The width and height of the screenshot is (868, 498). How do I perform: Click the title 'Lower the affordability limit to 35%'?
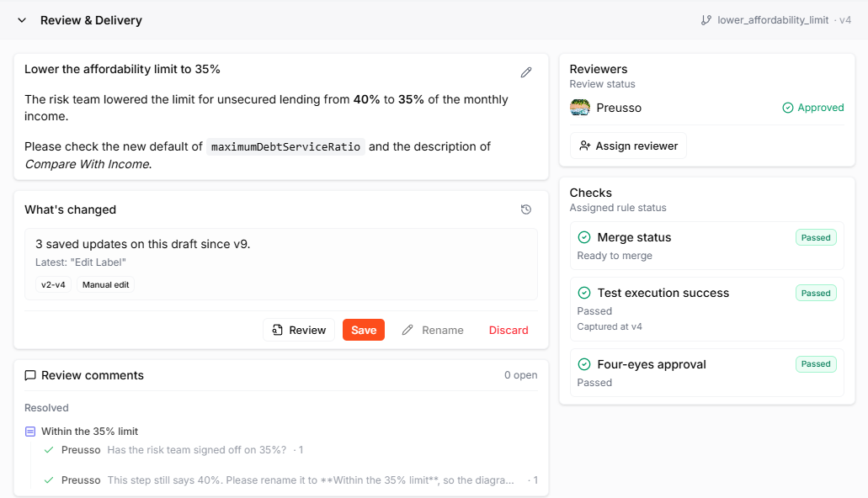(122, 69)
